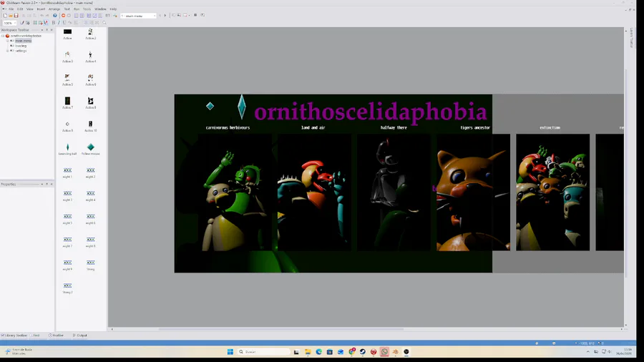The image size is (644, 362).
Task: Select the night 4 string object
Action: click(x=90, y=193)
